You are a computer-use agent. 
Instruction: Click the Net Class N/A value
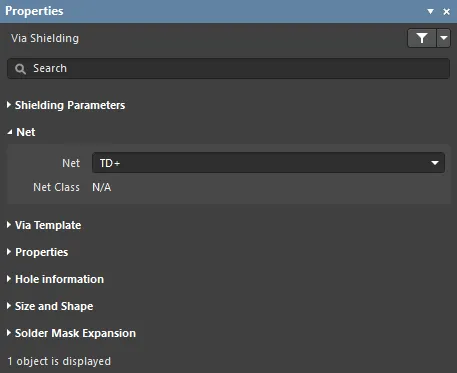pyautogui.click(x=102, y=187)
